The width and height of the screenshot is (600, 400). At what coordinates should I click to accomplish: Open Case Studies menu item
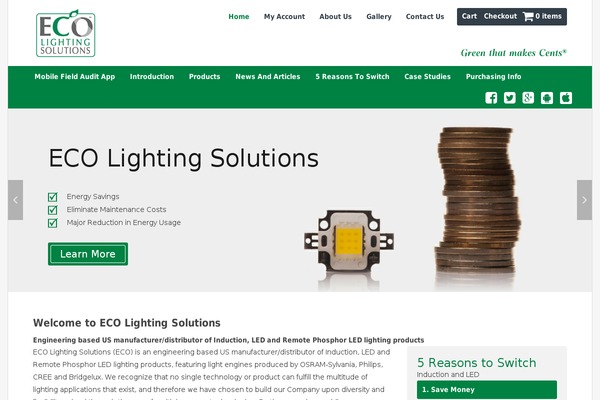[x=427, y=77]
